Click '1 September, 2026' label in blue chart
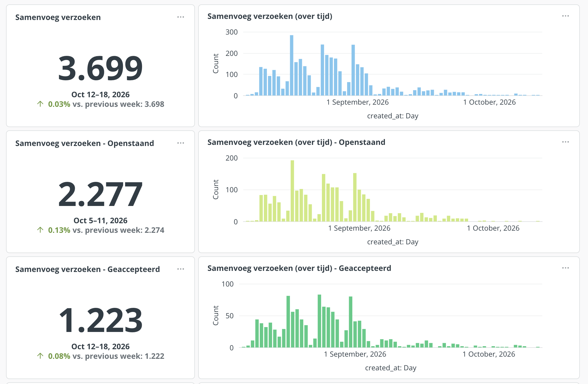 [358, 102]
